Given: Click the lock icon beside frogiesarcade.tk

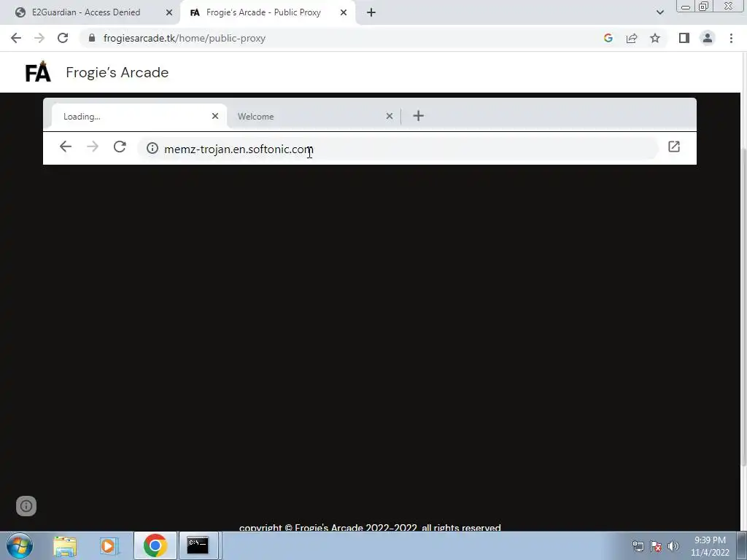Looking at the screenshot, I should pos(92,38).
